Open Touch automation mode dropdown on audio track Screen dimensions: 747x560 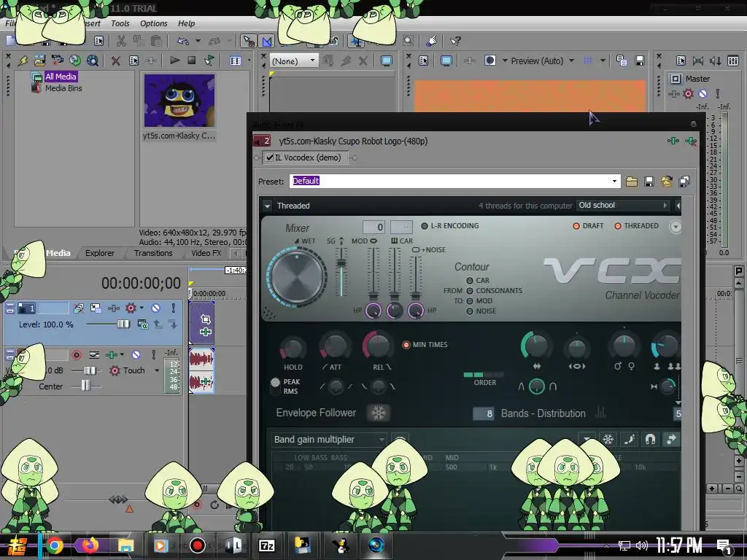pos(156,370)
